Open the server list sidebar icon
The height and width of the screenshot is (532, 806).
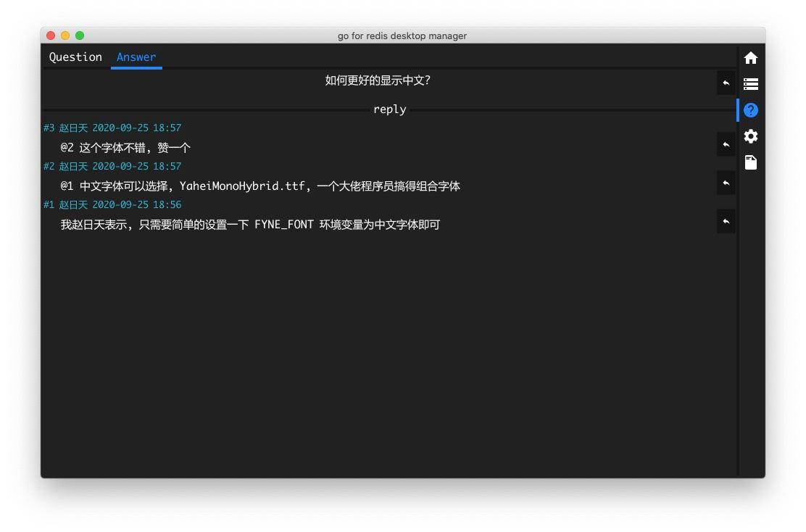(750, 84)
